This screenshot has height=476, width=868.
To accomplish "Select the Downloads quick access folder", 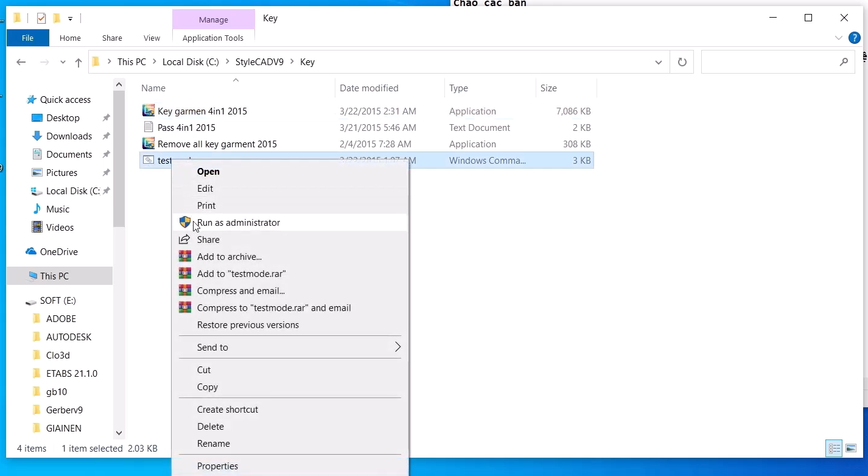I will 69,136.
